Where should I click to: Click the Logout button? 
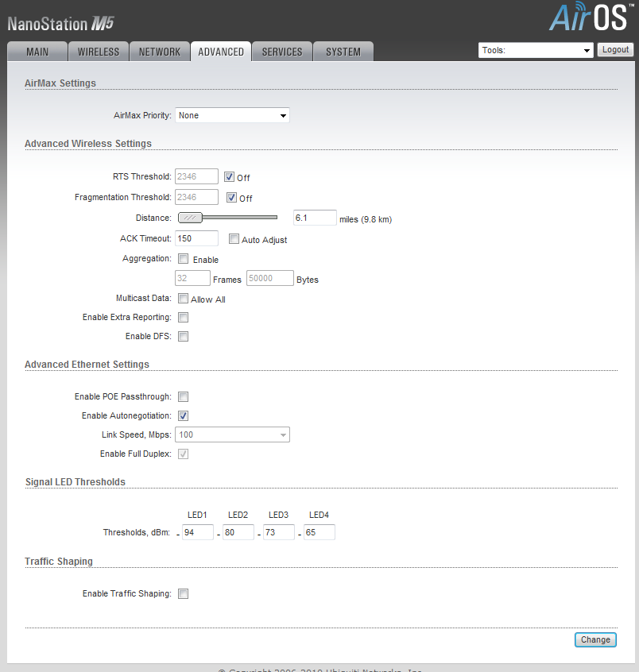point(615,50)
